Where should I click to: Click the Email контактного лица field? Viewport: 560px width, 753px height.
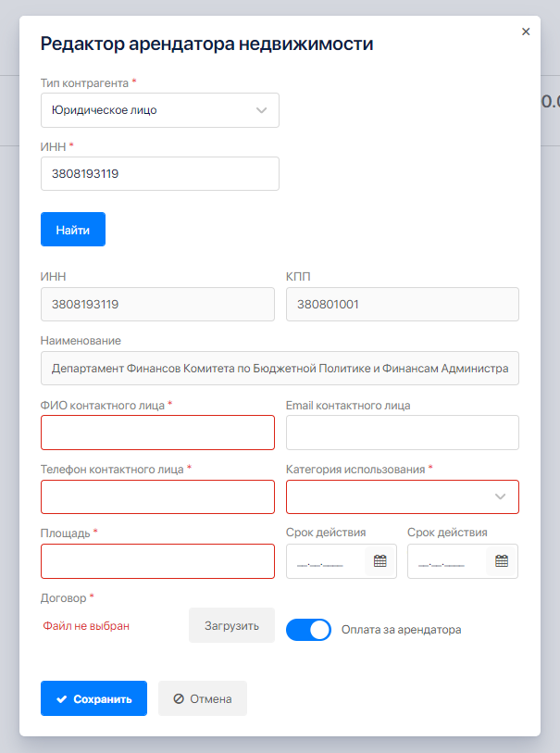(403, 433)
